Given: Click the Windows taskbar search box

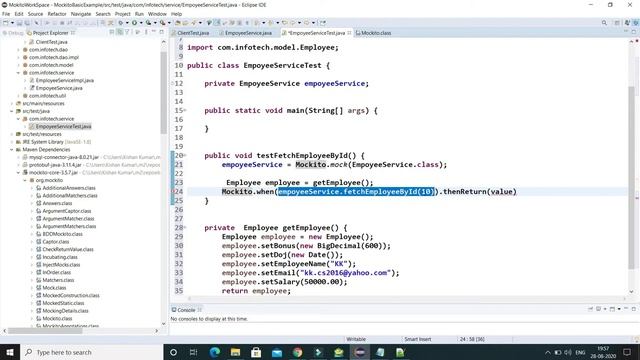Looking at the screenshot, I should tap(91, 352).
